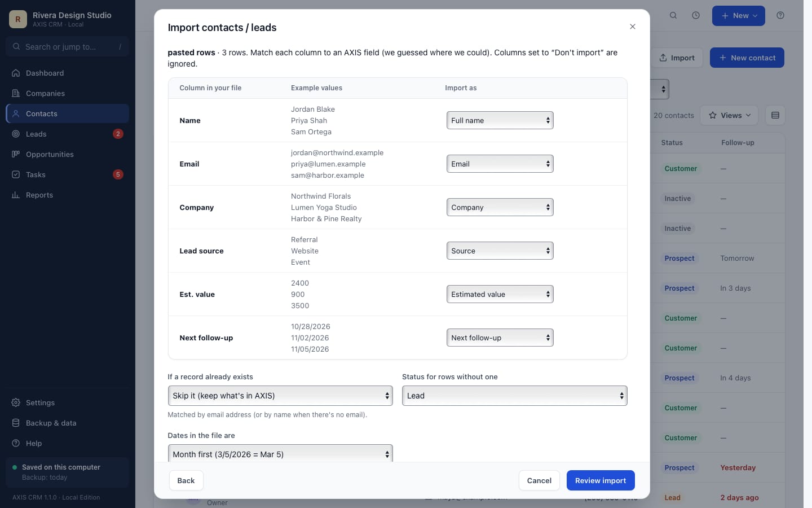Click the Follow-up column header
Viewport: 812px width, 508px height.
pos(738,143)
